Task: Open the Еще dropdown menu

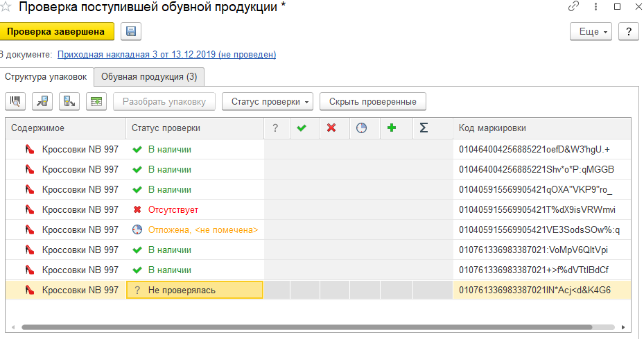Action: (x=591, y=32)
